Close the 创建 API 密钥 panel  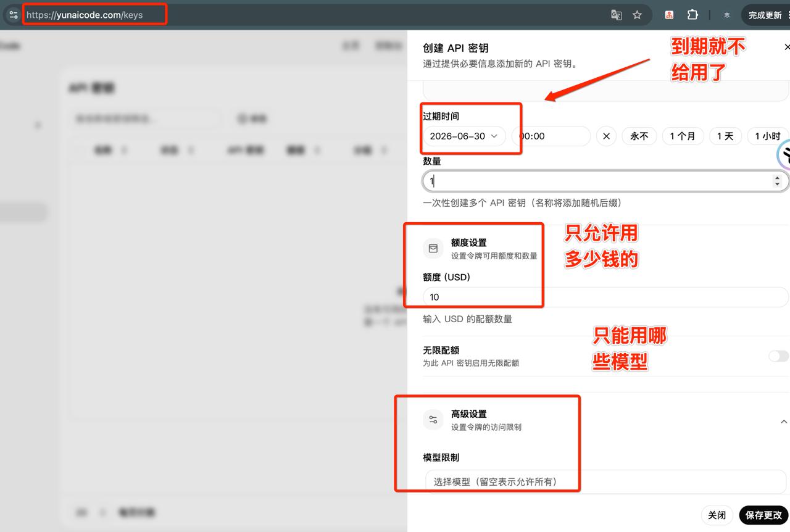(786, 47)
